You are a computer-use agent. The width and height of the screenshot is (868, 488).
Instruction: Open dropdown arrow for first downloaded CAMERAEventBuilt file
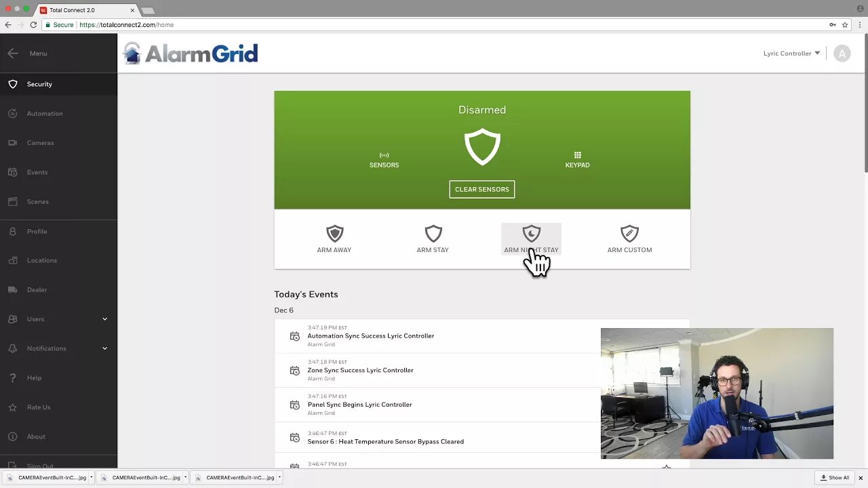[91, 477]
